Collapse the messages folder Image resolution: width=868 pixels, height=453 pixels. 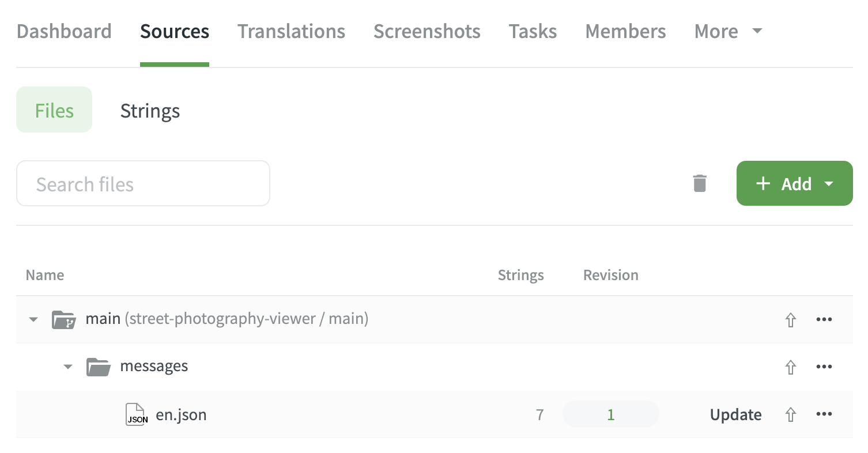point(67,367)
